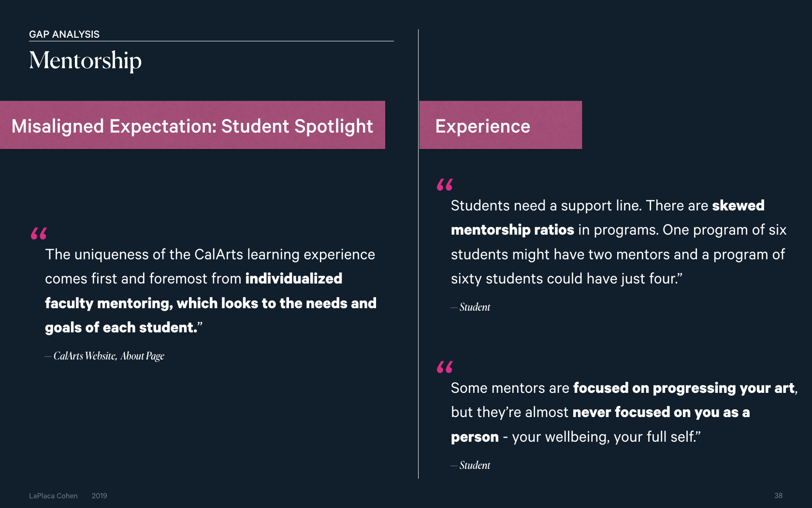Image resolution: width=812 pixels, height=508 pixels.
Task: Select the 'Misaligned Expectation: Student Spotlight' banner
Action: tap(192, 125)
